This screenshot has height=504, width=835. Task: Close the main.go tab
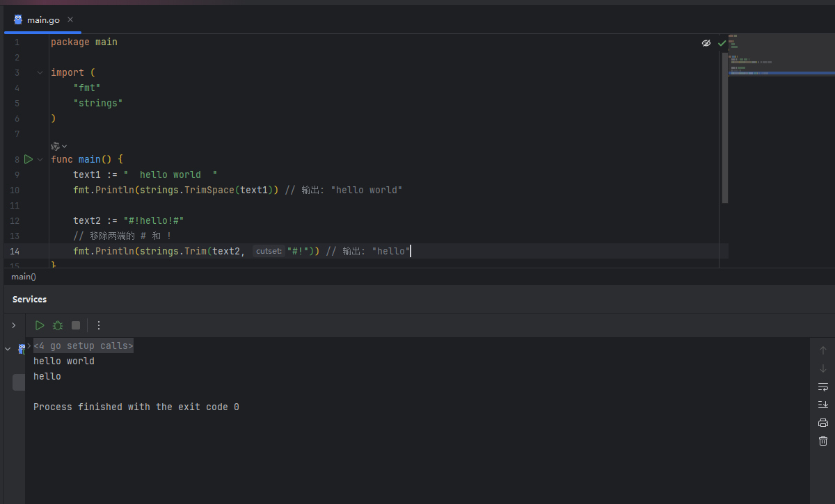coord(70,19)
